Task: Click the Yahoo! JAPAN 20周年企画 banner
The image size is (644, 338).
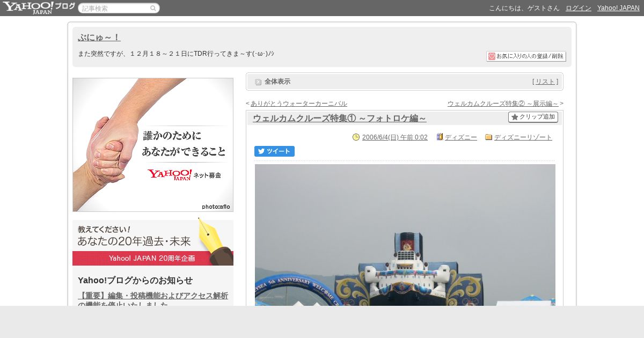Action: [153, 243]
